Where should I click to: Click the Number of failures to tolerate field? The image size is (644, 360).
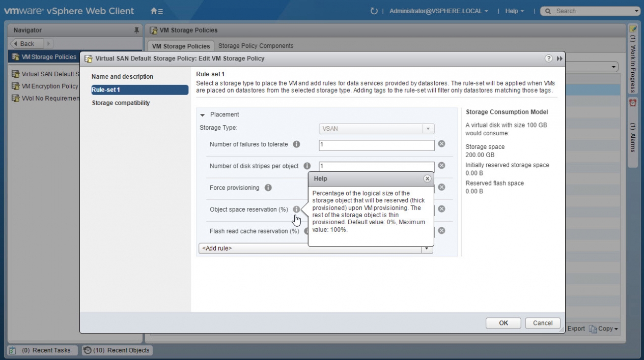(x=376, y=145)
